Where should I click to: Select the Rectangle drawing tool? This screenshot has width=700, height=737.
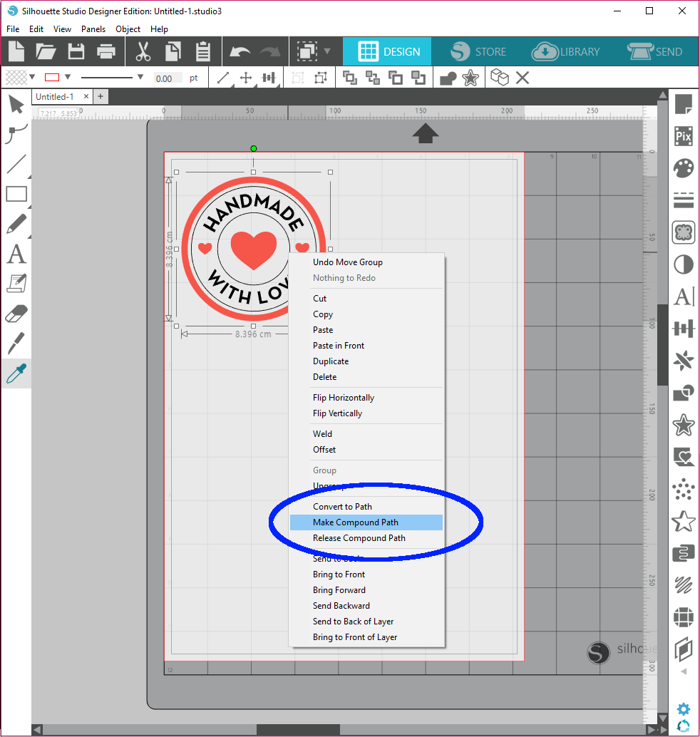click(16, 193)
